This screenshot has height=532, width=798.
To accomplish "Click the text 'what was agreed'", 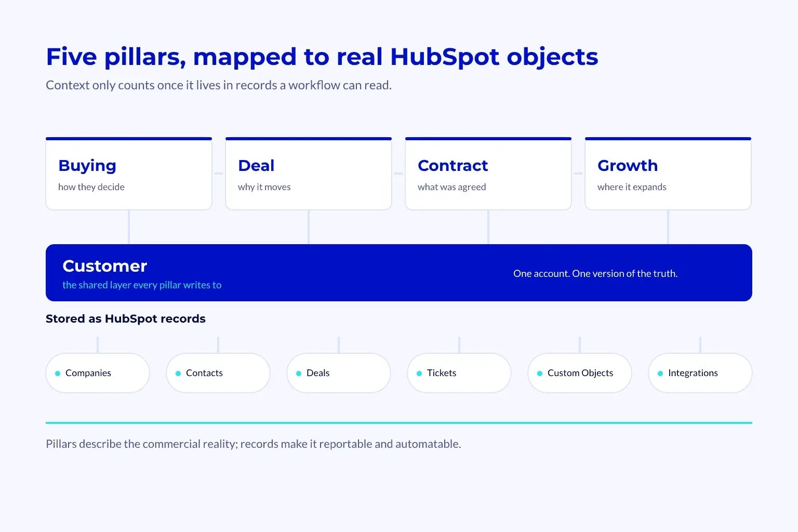I will pos(452,187).
